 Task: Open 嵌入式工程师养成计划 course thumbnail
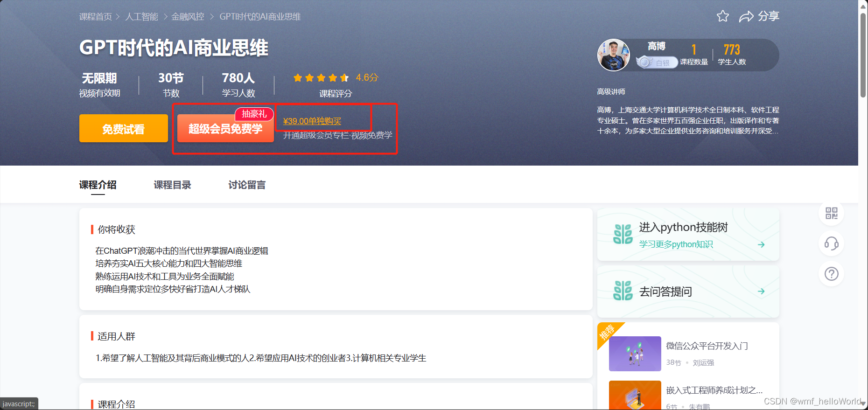click(x=635, y=395)
